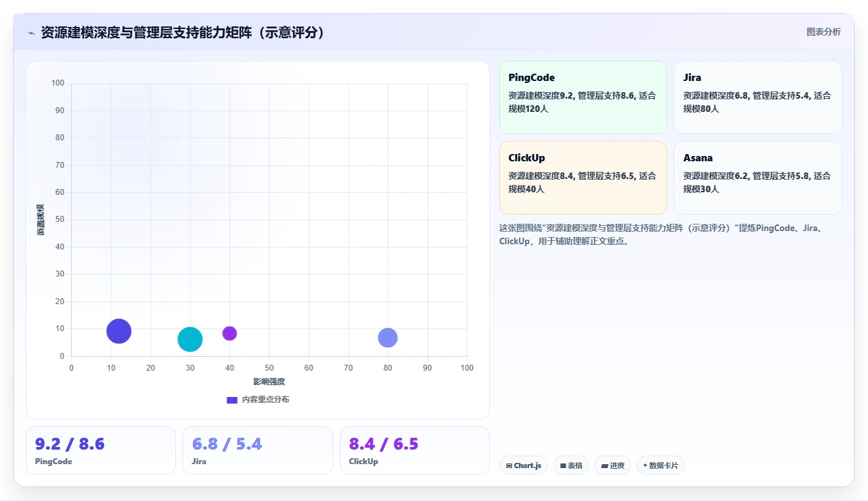Click PingCode card text 适合规模120人

tap(582, 102)
